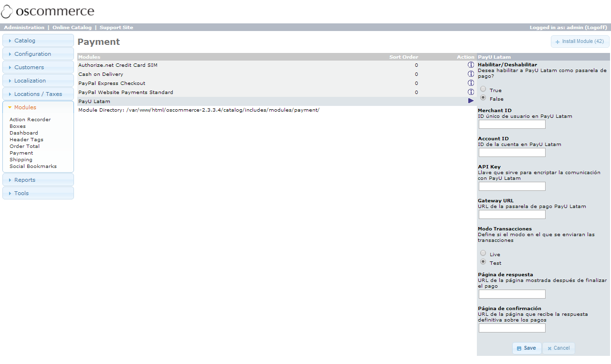
Task: Click the Merchant ID input field
Action: point(512,125)
